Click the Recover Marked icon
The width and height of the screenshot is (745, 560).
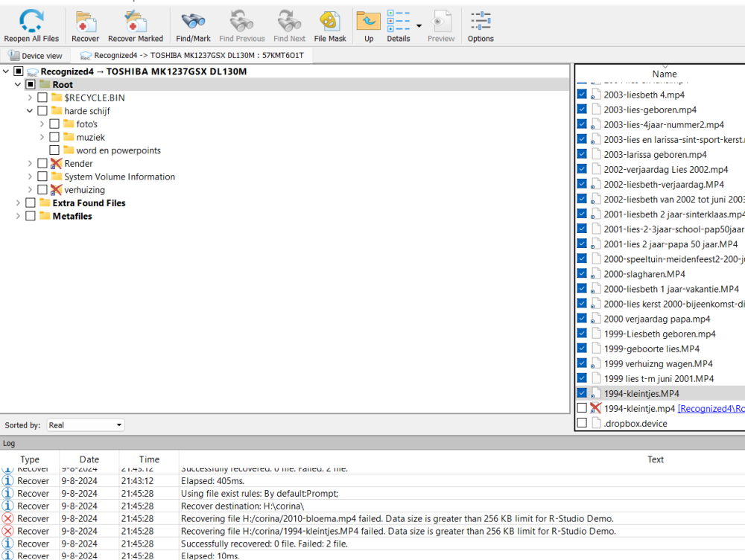pyautogui.click(x=136, y=21)
